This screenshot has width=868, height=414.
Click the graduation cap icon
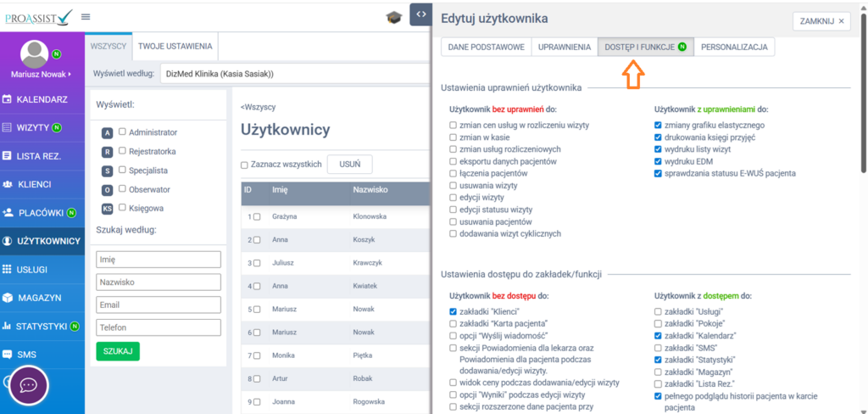click(393, 17)
